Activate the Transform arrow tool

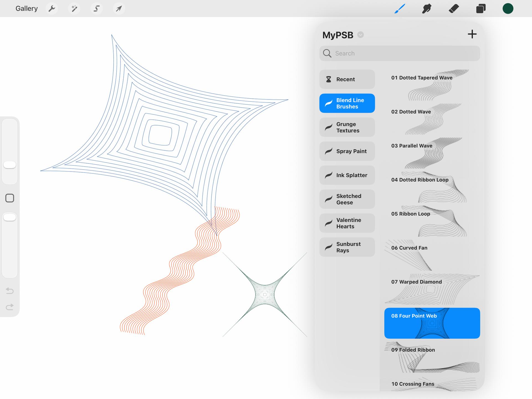point(119,9)
